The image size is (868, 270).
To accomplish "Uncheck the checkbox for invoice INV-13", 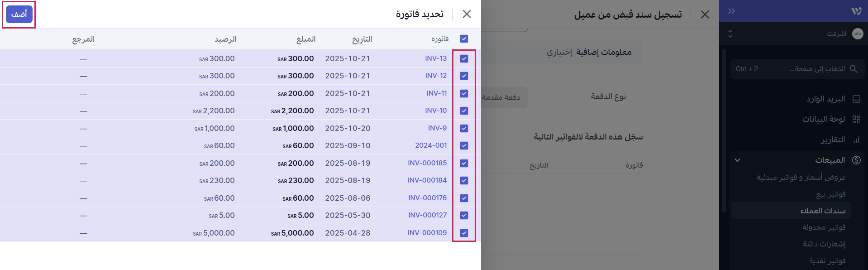I will (x=464, y=58).
